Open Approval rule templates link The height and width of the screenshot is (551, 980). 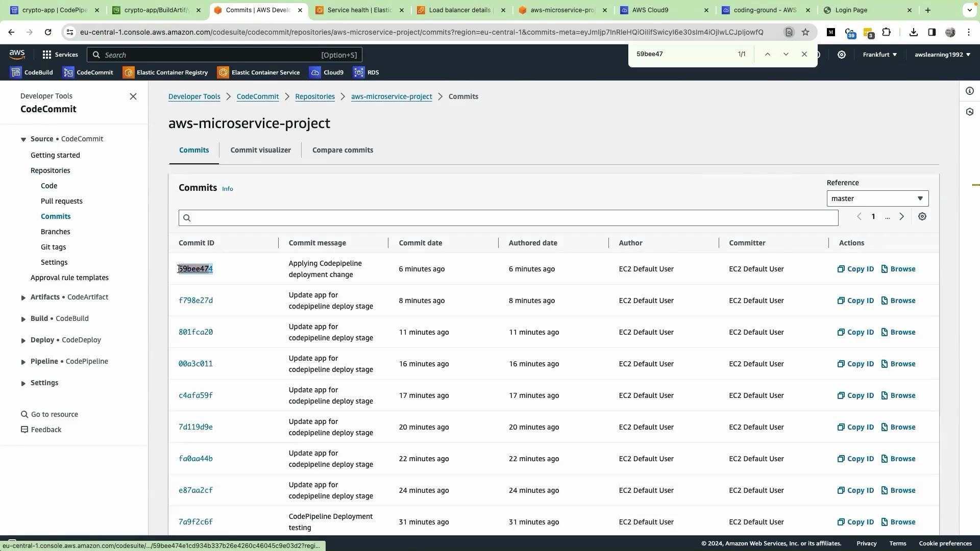click(x=69, y=278)
